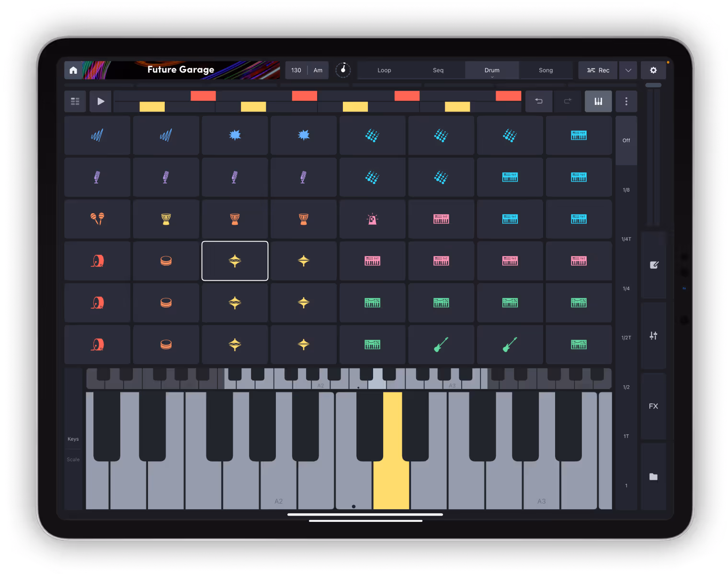Toggle Rec to start recording
728x574 pixels.
(597, 70)
